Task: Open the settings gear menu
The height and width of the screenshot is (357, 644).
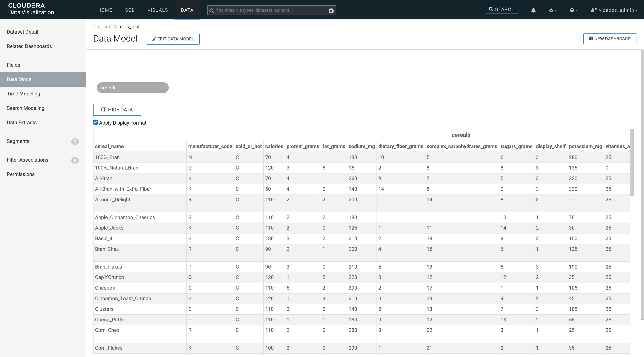Action: [552, 10]
